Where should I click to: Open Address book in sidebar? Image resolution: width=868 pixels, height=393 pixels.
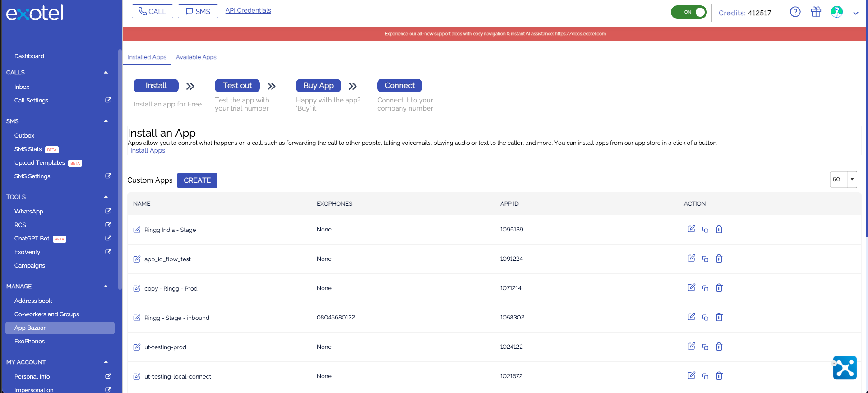click(x=33, y=301)
